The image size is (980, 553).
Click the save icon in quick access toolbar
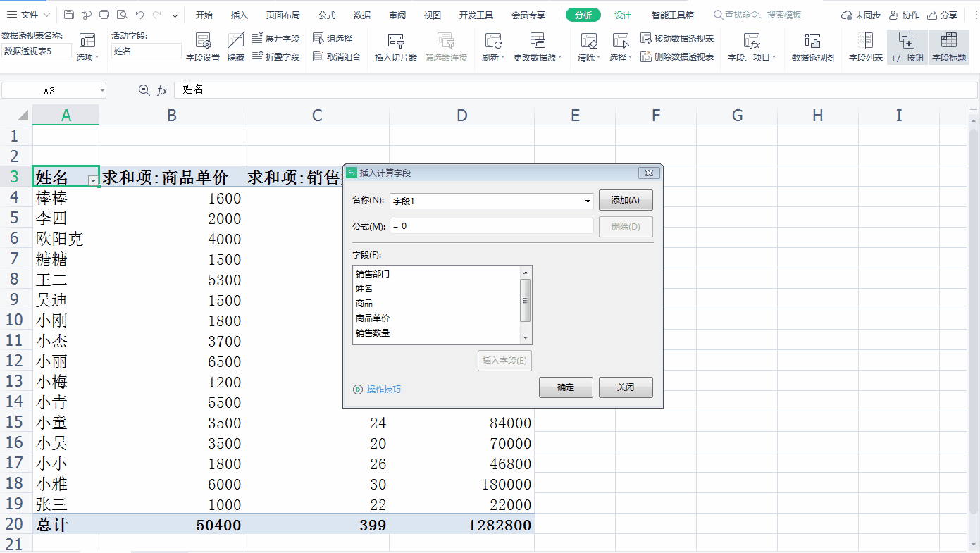click(68, 15)
